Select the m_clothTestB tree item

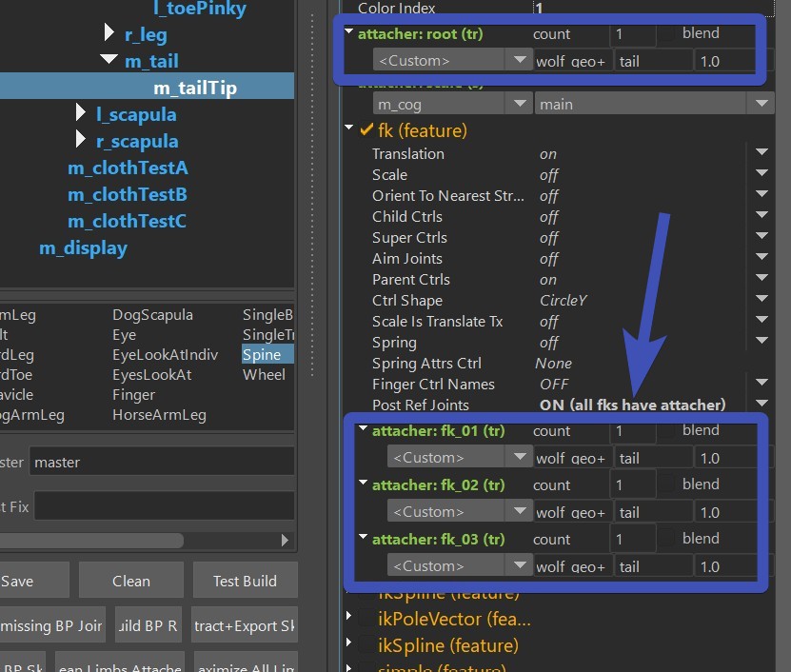(128, 194)
